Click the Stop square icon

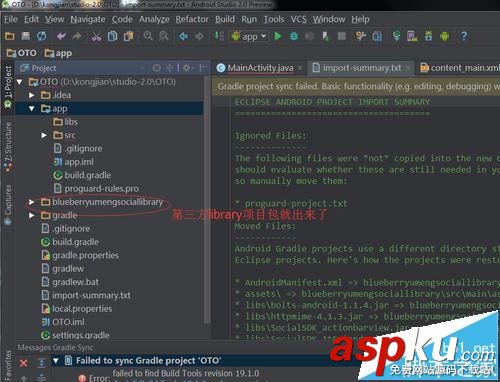(342, 36)
